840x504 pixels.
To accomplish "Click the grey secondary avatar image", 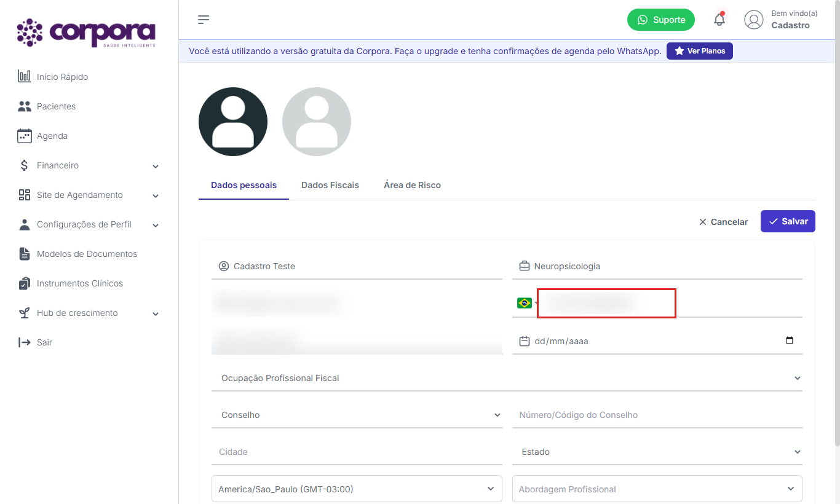I will pyautogui.click(x=317, y=122).
